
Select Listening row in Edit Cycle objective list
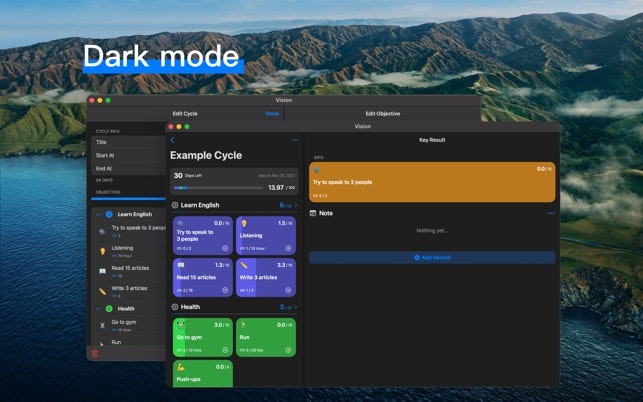pos(129,251)
